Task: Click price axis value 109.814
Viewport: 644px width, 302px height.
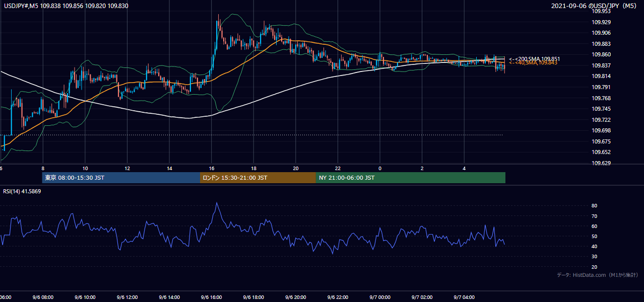Action: [x=601, y=76]
